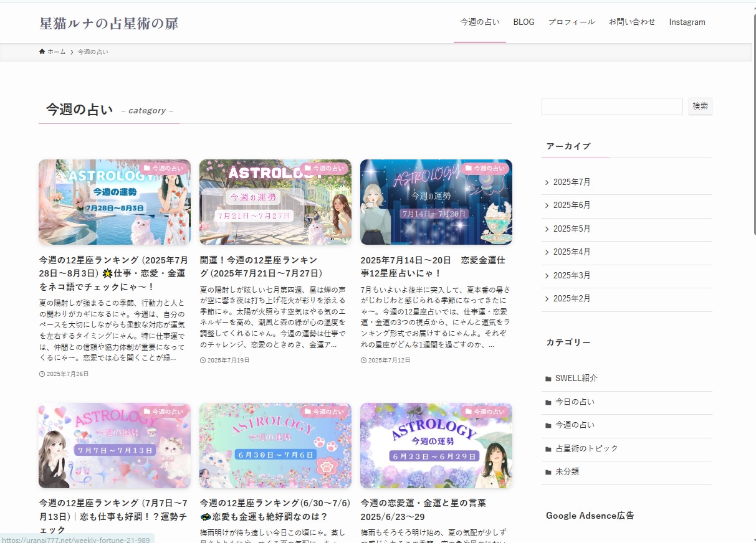The height and width of the screenshot is (543, 756).
Task: Click the ホーム breadcrumb link
Action: coord(56,52)
